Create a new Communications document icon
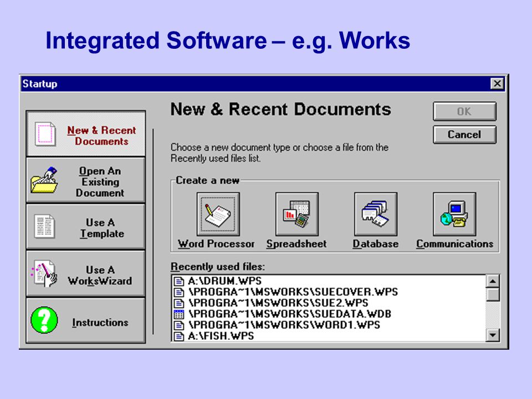The image size is (532, 399). click(454, 214)
